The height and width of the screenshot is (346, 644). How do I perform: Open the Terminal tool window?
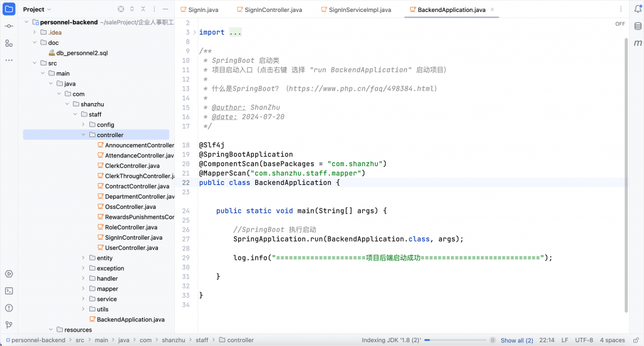click(x=9, y=291)
